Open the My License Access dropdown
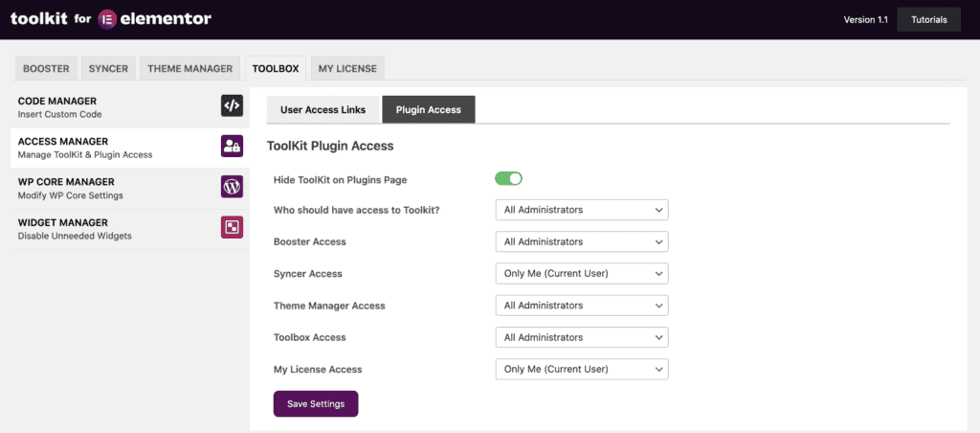 [x=582, y=369]
